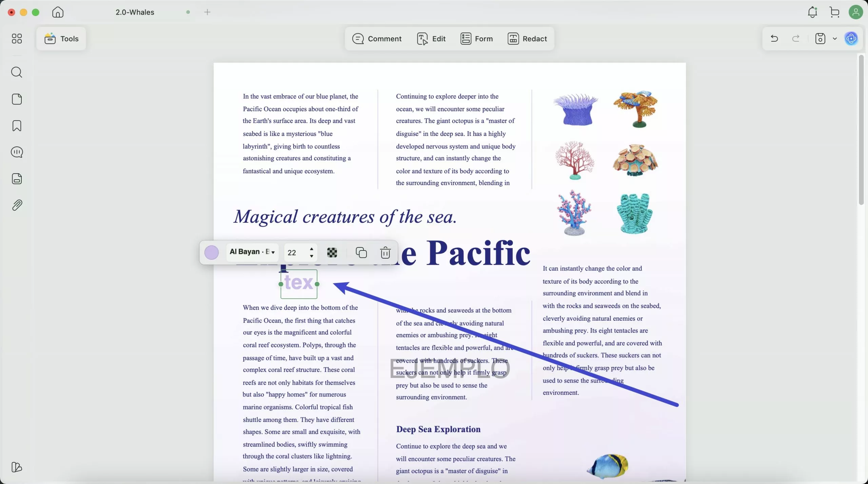This screenshot has height=484, width=868.
Task: Open the thumbnails grid icon in sidebar
Action: point(17,39)
